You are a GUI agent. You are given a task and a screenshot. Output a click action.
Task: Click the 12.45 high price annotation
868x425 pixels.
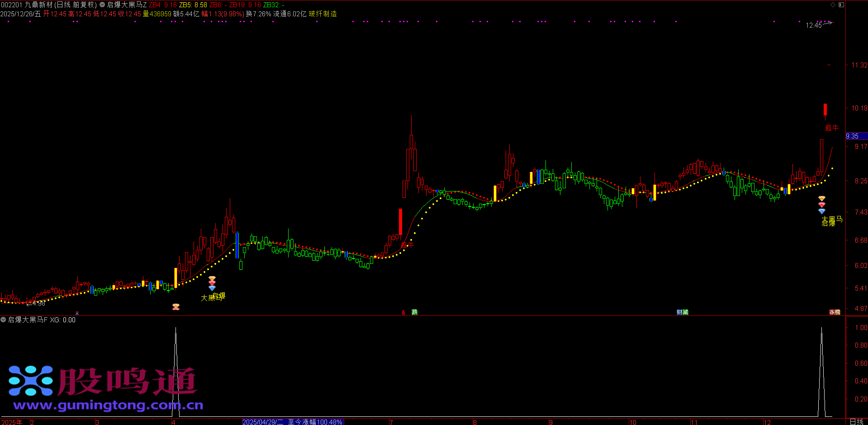tap(814, 25)
